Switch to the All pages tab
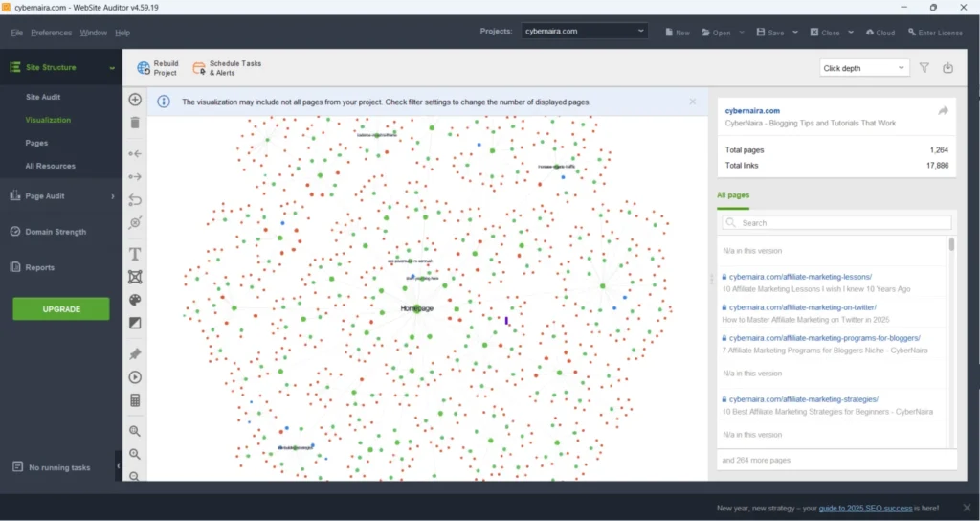The width and height of the screenshot is (980, 521). (x=733, y=195)
